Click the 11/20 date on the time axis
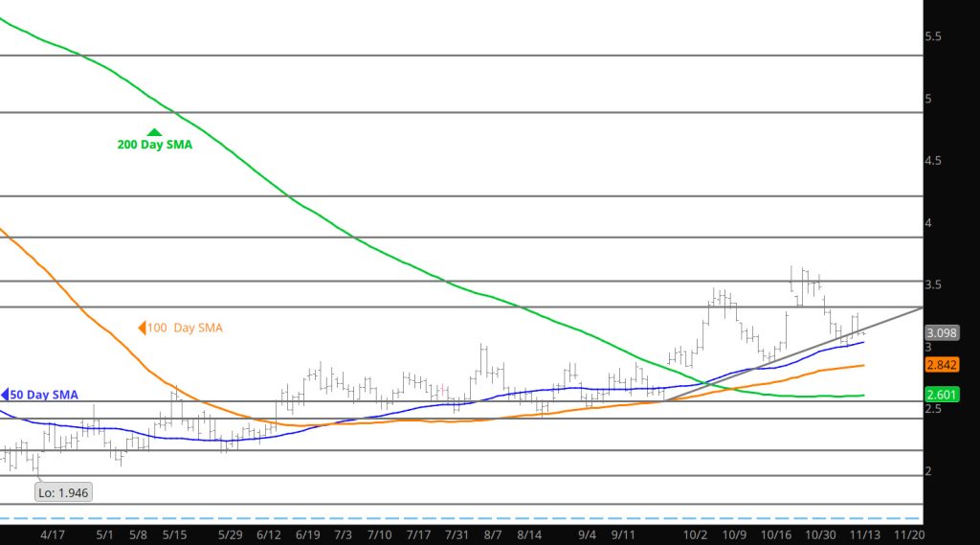Viewport: 980px width, 545px height. coord(902,534)
